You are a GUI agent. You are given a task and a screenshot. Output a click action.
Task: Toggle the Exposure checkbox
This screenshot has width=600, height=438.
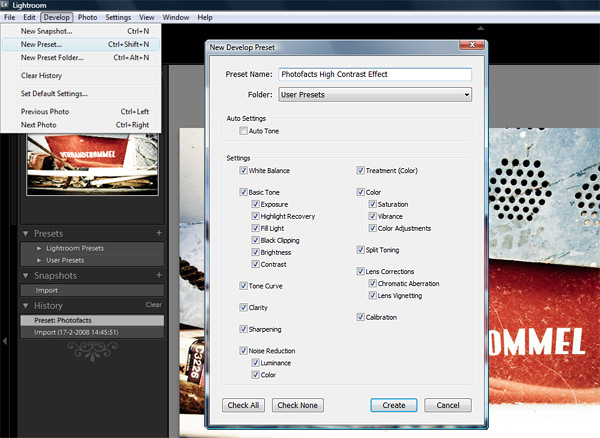point(255,204)
